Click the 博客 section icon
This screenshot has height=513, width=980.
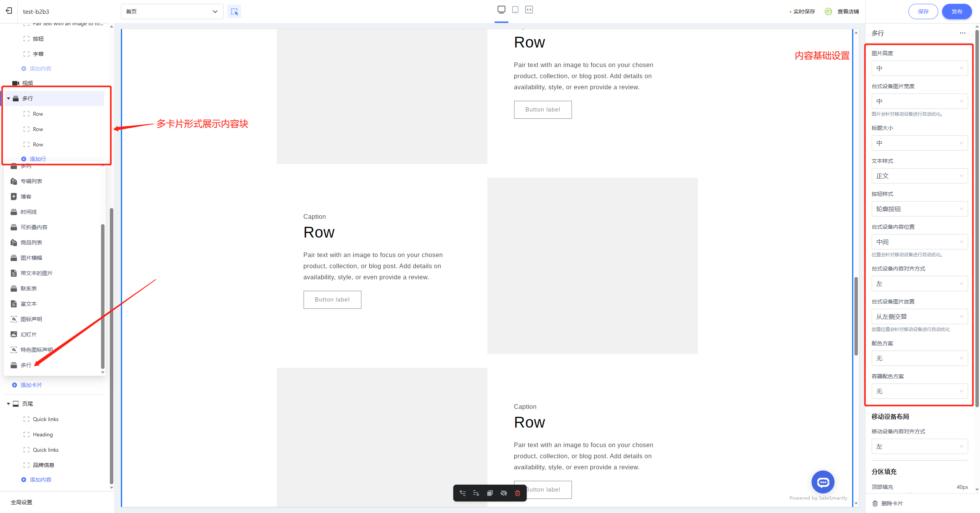14,197
